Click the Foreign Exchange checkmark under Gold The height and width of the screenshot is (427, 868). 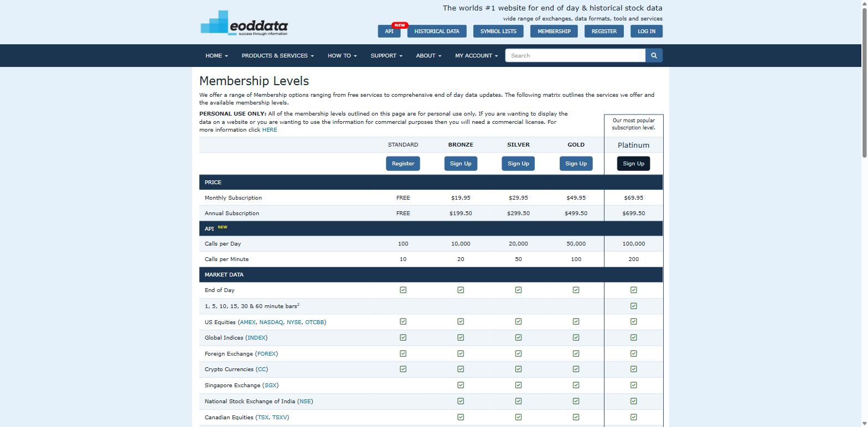(x=576, y=353)
